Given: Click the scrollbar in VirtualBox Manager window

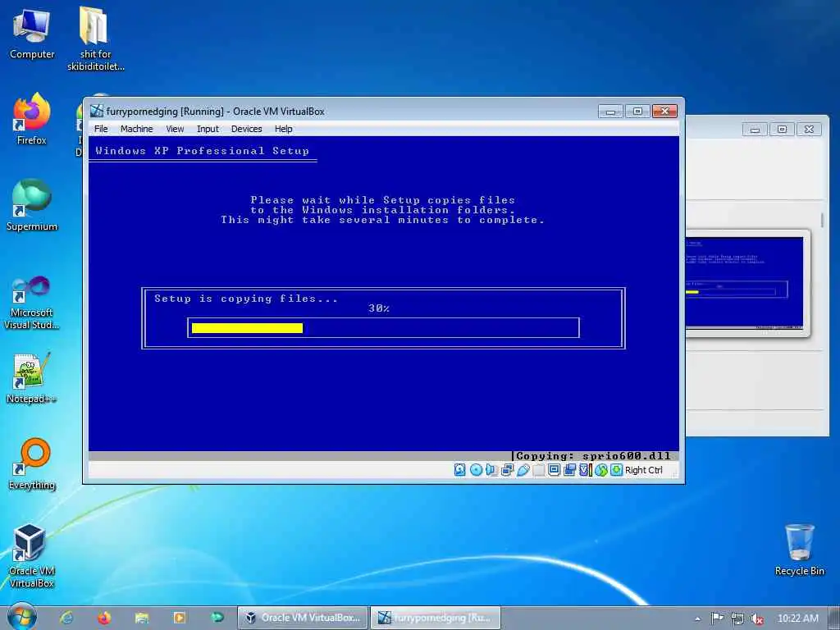Looking at the screenshot, I should [822, 220].
